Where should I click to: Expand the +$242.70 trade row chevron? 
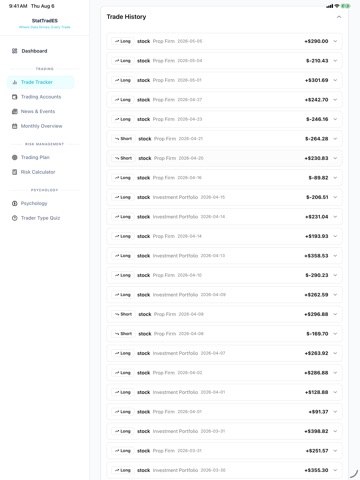pyautogui.click(x=335, y=100)
